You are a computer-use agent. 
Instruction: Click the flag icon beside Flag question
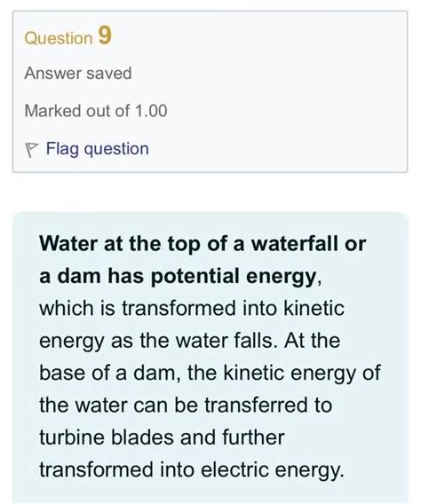click(31, 150)
